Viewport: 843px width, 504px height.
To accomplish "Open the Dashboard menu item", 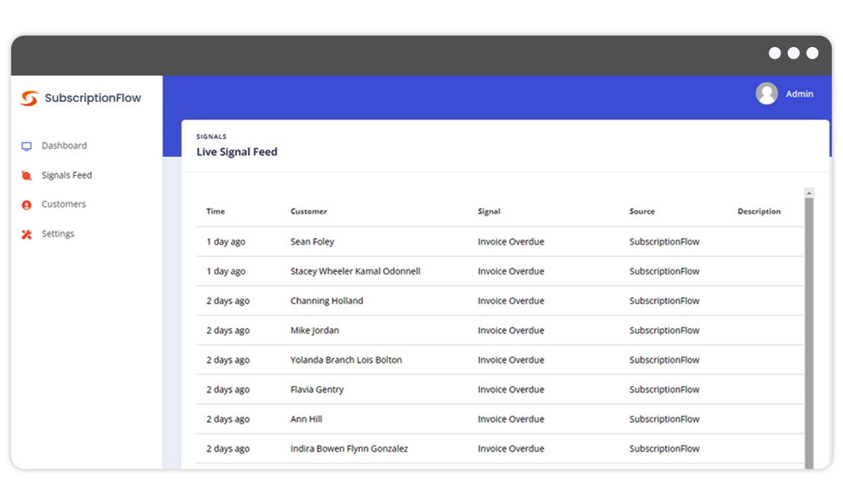I will pyautogui.click(x=64, y=145).
